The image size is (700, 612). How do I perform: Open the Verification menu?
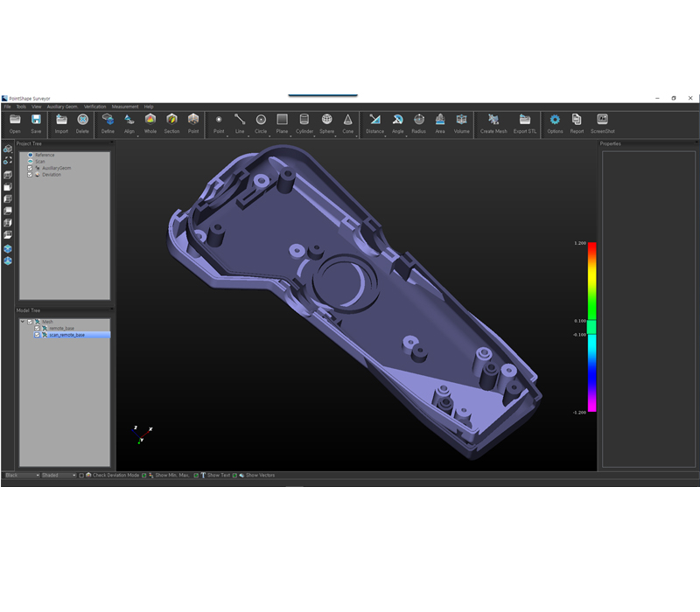[94, 107]
